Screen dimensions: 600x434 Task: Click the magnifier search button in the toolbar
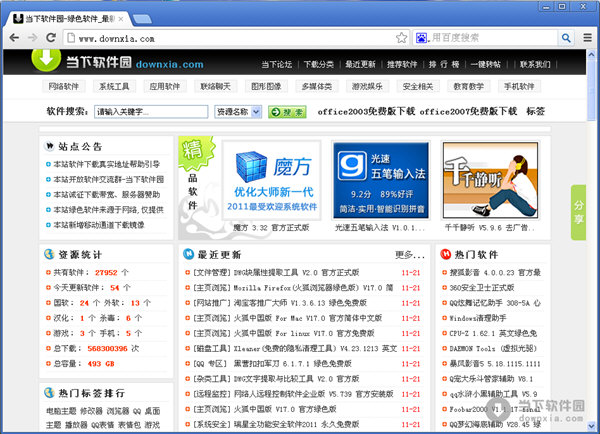point(566,38)
